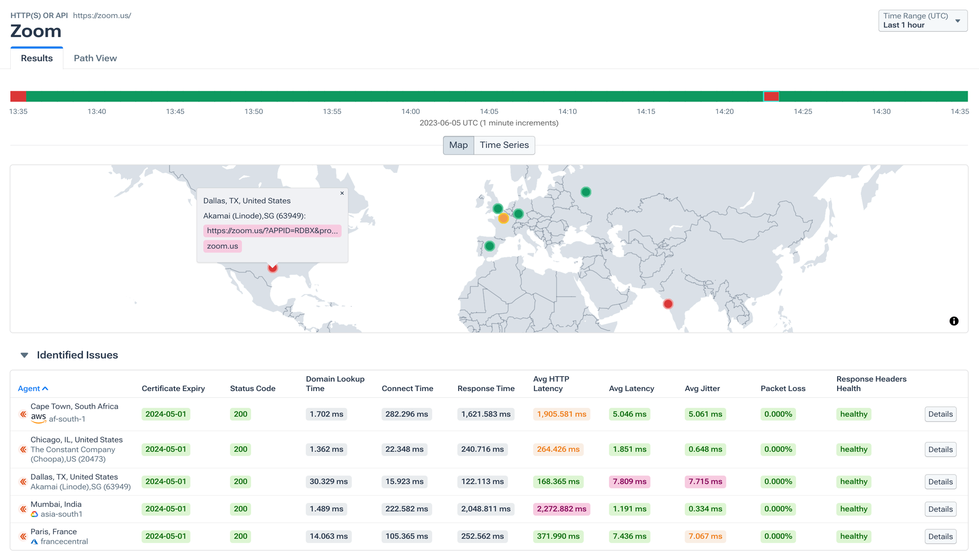Click the zoom.us link in the popup
The width and height of the screenshot is (979, 560).
[222, 246]
